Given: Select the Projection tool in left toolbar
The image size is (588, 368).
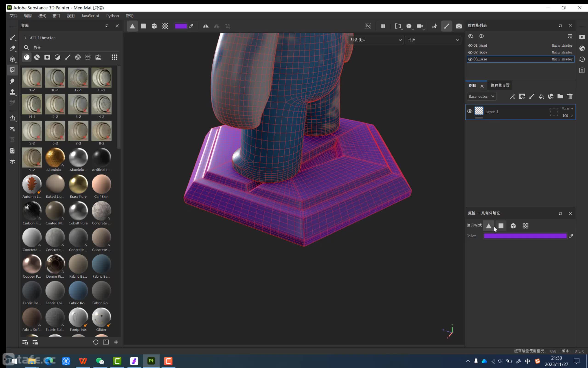Looking at the screenshot, I should tap(12, 59).
